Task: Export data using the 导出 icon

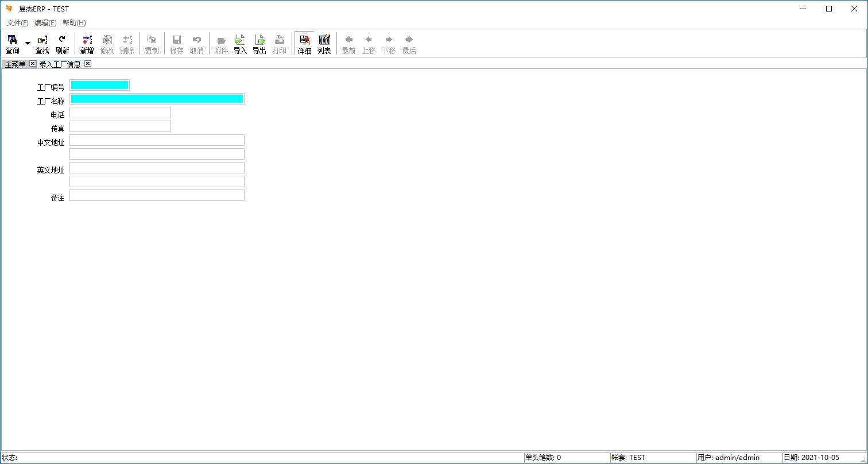Action: click(x=259, y=44)
